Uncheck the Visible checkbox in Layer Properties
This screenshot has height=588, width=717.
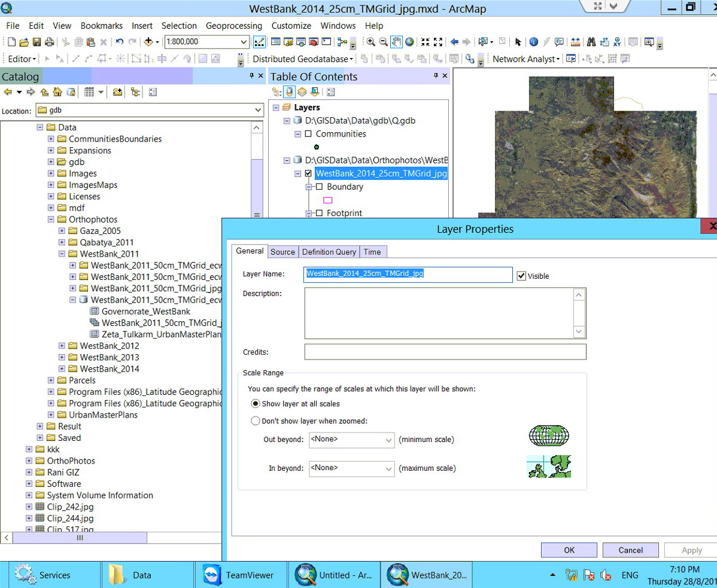point(521,276)
